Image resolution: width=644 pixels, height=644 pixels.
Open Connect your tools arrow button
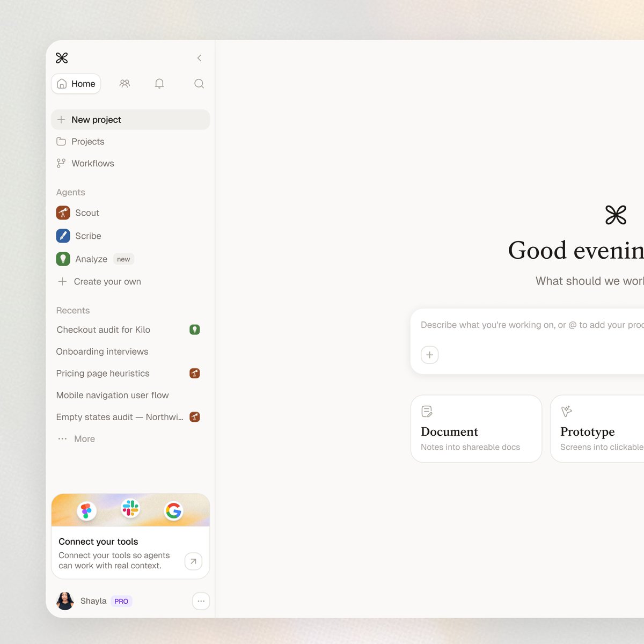coord(193,561)
